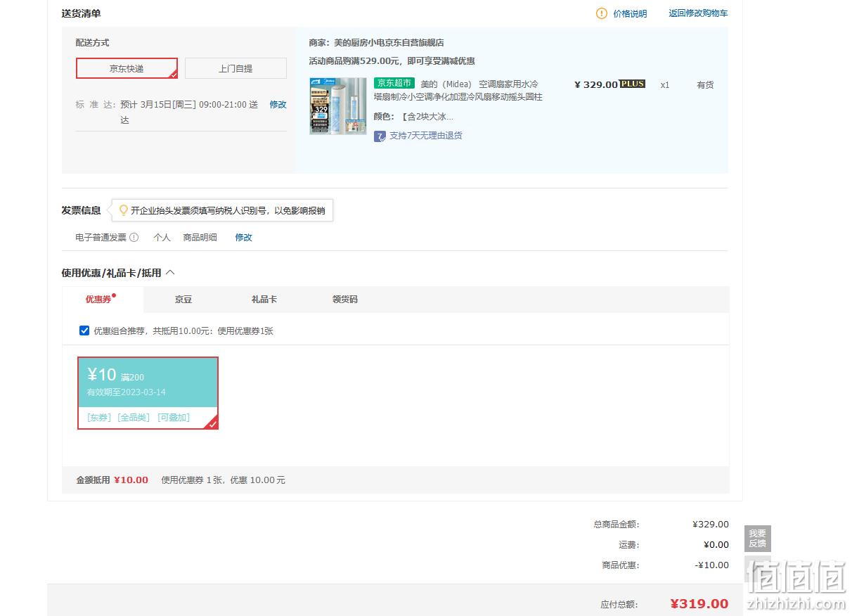This screenshot has height=616, width=852.
Task: Switch to the 优惠券 tab
Action: click(x=103, y=300)
